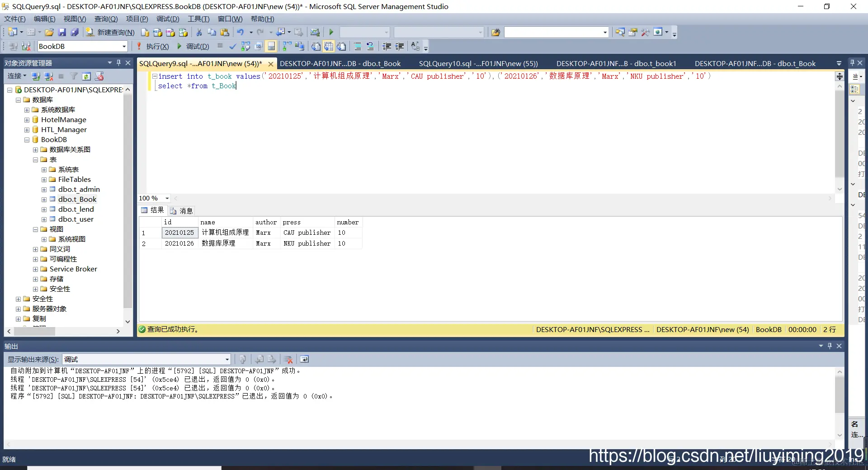Screen dimensions: 868x470
Task: Click the New Query (新建查询) button
Action: point(110,32)
